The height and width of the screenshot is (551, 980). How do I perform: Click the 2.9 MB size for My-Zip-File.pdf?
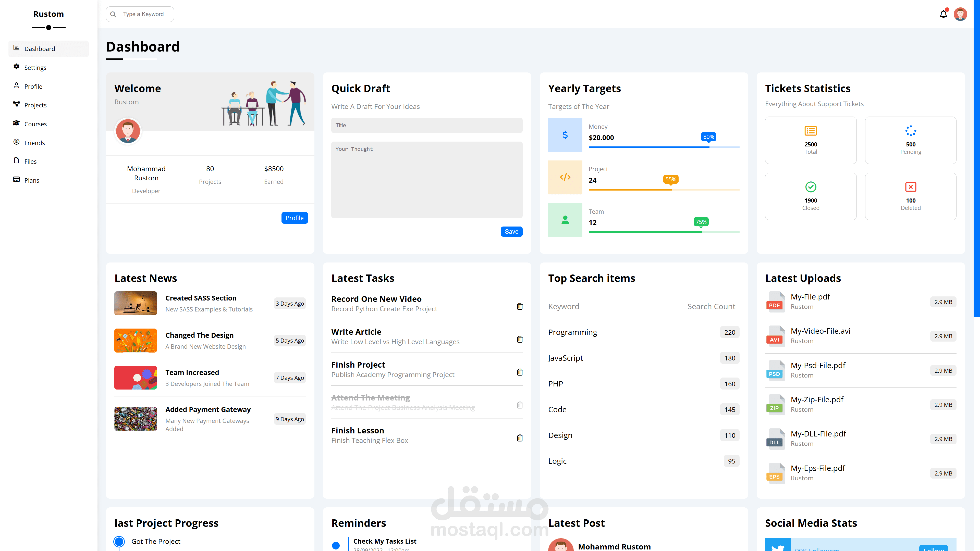click(x=944, y=405)
